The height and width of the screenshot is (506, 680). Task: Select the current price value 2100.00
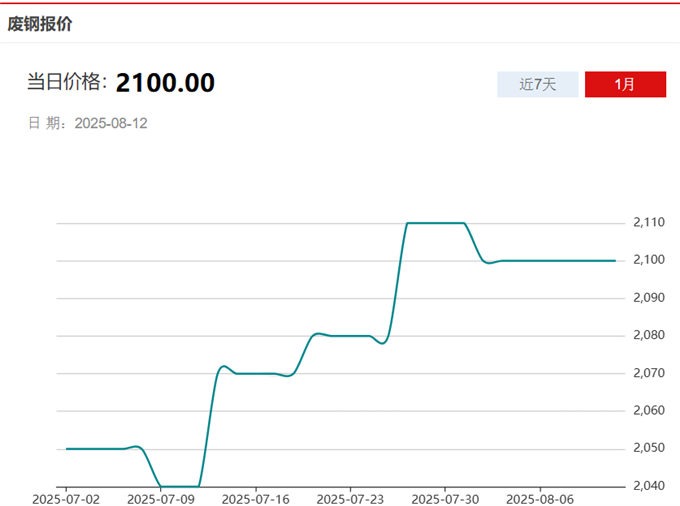[165, 83]
